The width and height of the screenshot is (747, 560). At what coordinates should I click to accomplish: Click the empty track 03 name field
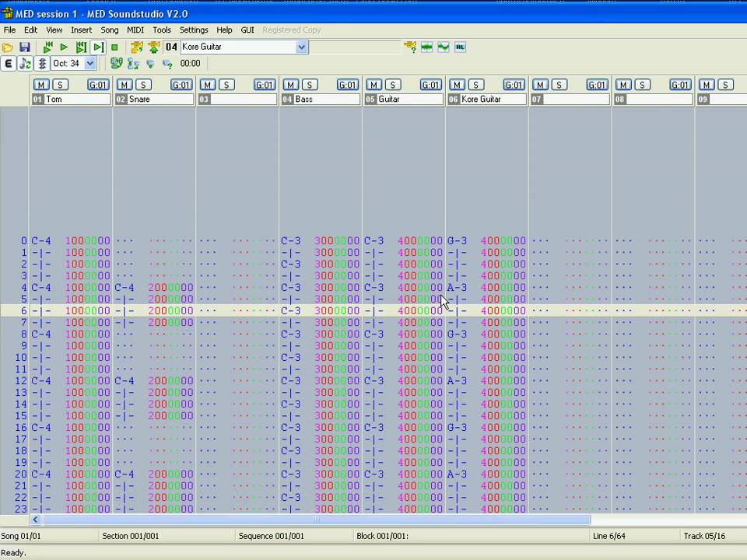coord(244,99)
